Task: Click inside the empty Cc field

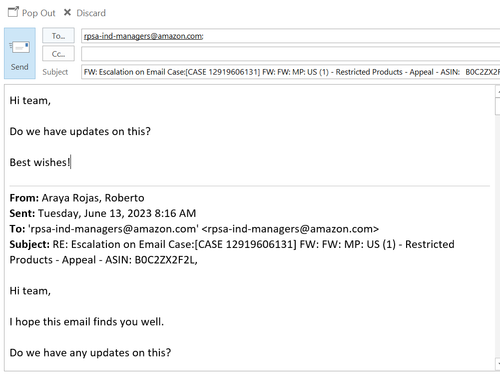Action: 290,54
